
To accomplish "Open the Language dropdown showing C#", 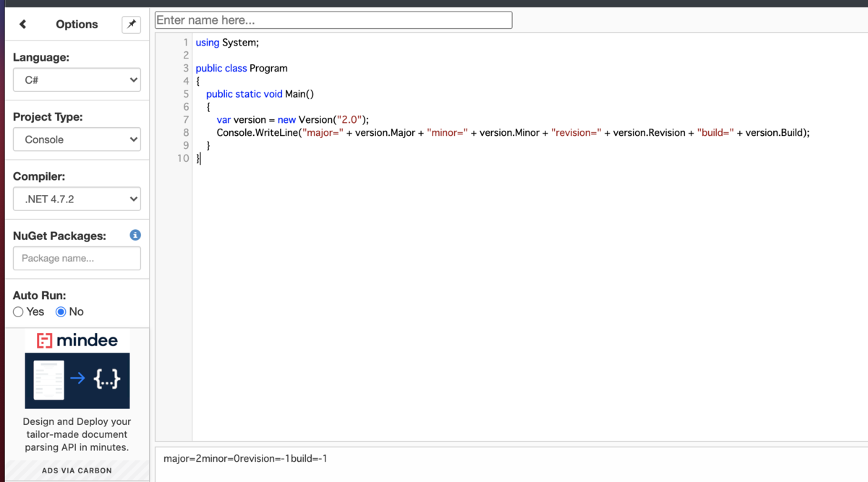I will pos(77,80).
